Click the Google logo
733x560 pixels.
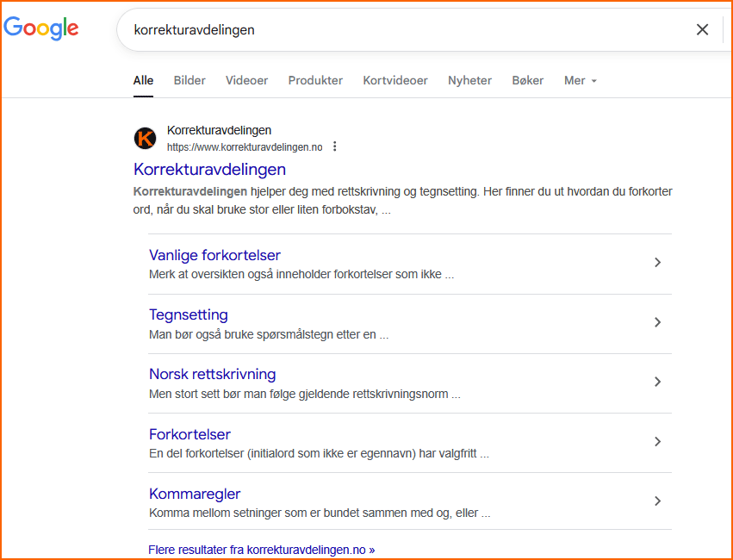tap(40, 28)
